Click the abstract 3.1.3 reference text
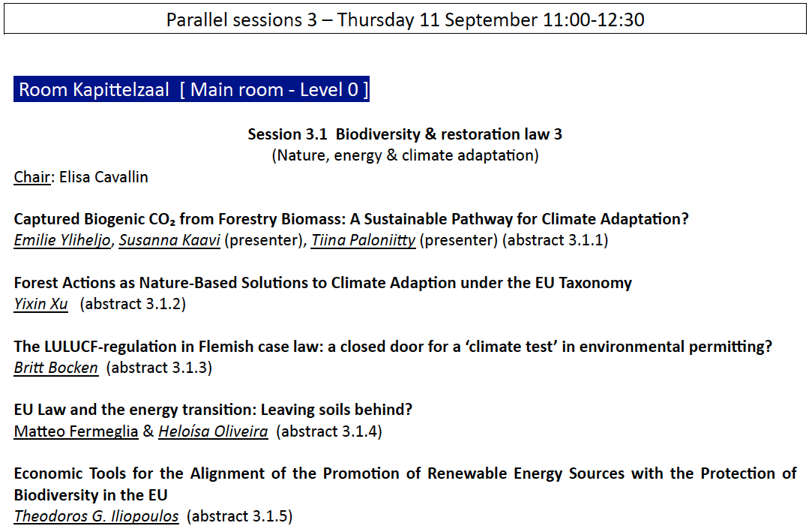Screen dimensions: 812x532 pos(159,368)
